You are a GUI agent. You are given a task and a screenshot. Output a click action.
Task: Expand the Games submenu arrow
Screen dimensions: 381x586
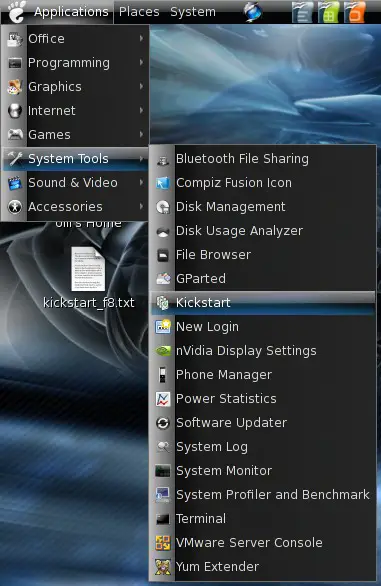click(141, 134)
